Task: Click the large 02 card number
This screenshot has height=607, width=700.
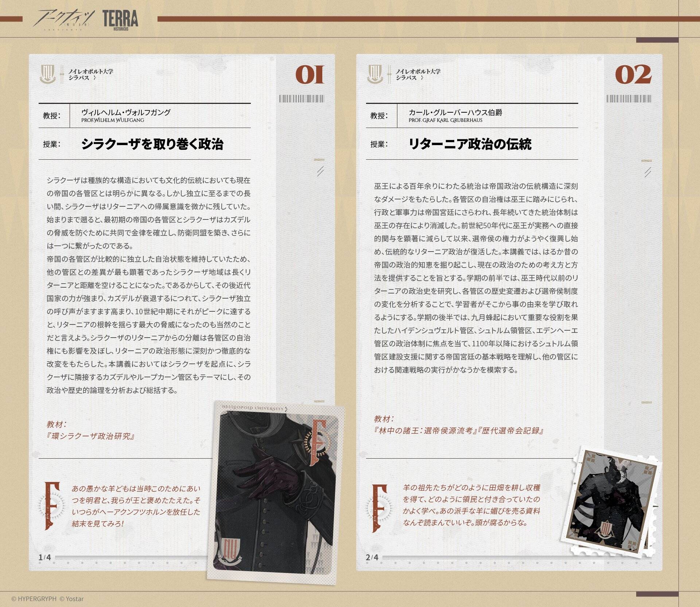Action: click(x=633, y=75)
